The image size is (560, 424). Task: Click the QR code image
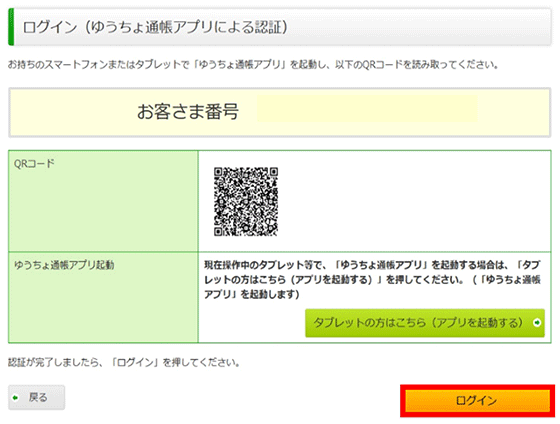coord(246,201)
